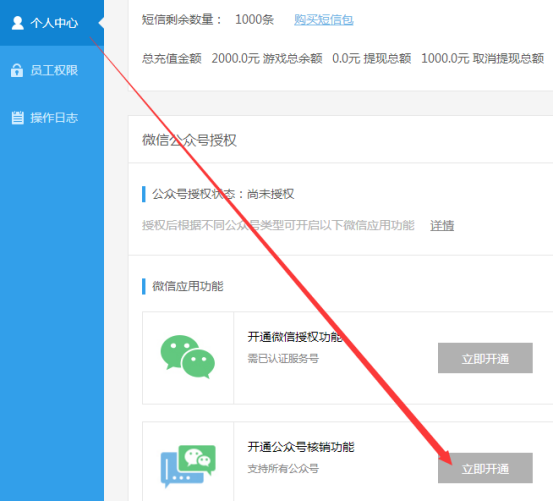
Task: Click the 公众号授权状态：尚未授权 status text
Action: pyautogui.click(x=223, y=194)
